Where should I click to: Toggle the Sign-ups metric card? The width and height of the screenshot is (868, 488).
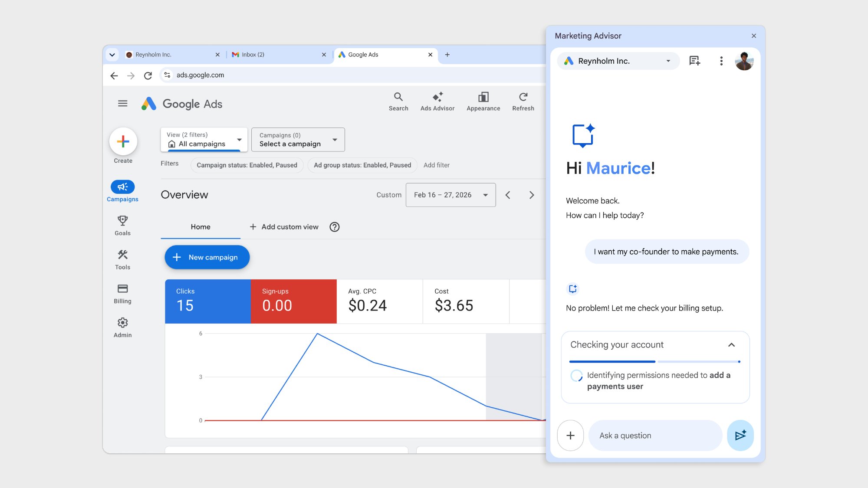pyautogui.click(x=293, y=301)
